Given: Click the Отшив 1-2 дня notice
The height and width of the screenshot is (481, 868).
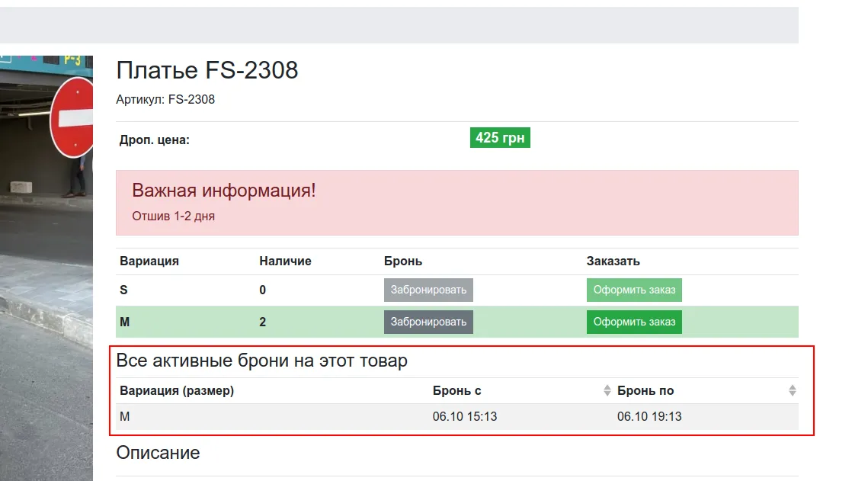Looking at the screenshot, I should click(x=173, y=216).
